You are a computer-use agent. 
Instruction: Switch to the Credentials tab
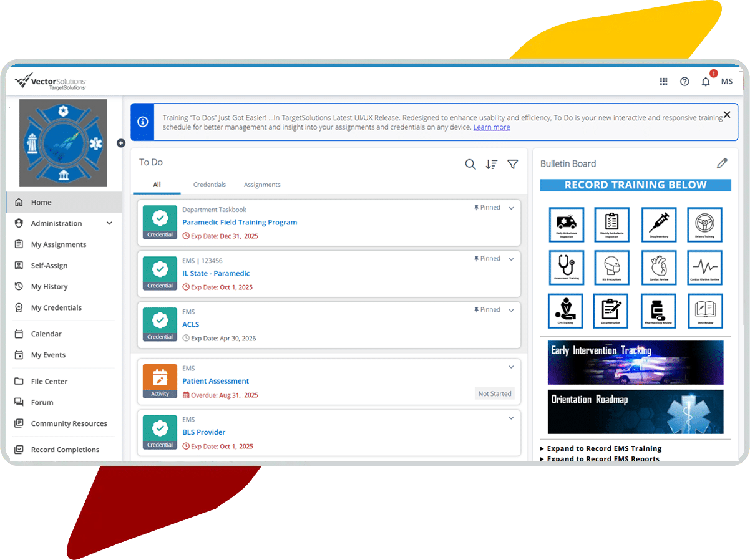209,185
